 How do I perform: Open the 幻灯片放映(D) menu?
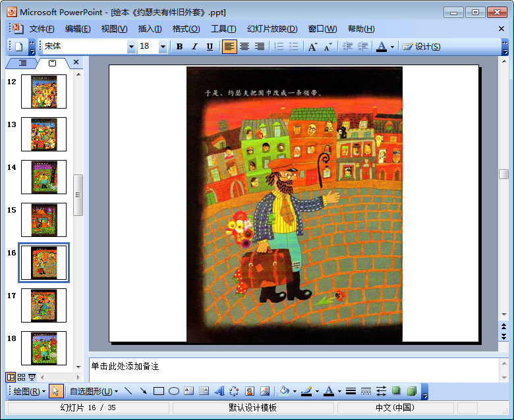pos(272,29)
